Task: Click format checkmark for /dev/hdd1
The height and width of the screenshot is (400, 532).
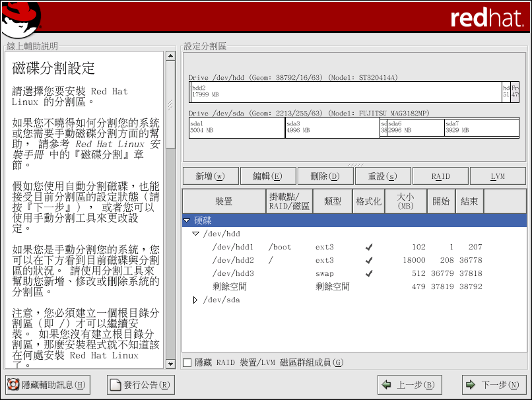Action: click(369, 248)
